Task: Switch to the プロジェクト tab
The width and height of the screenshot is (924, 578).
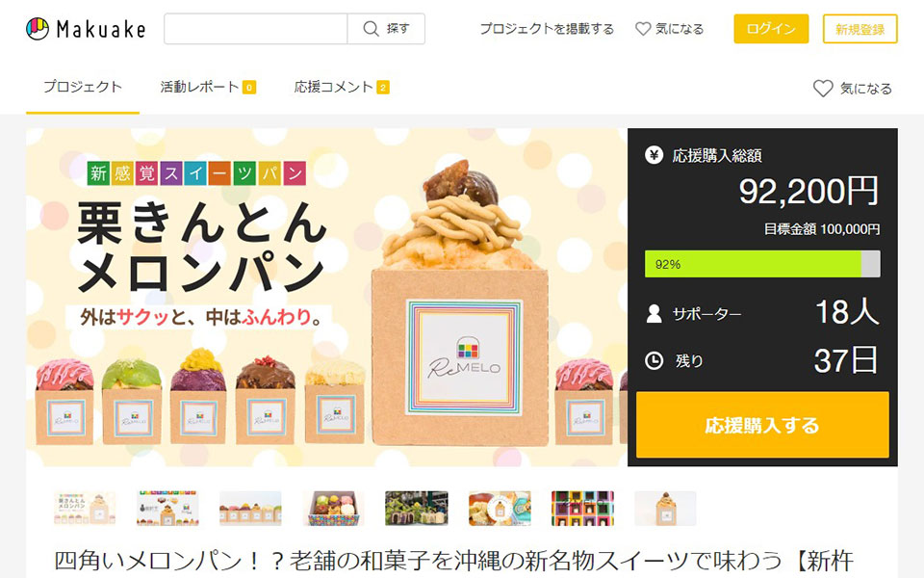Action: tap(83, 88)
